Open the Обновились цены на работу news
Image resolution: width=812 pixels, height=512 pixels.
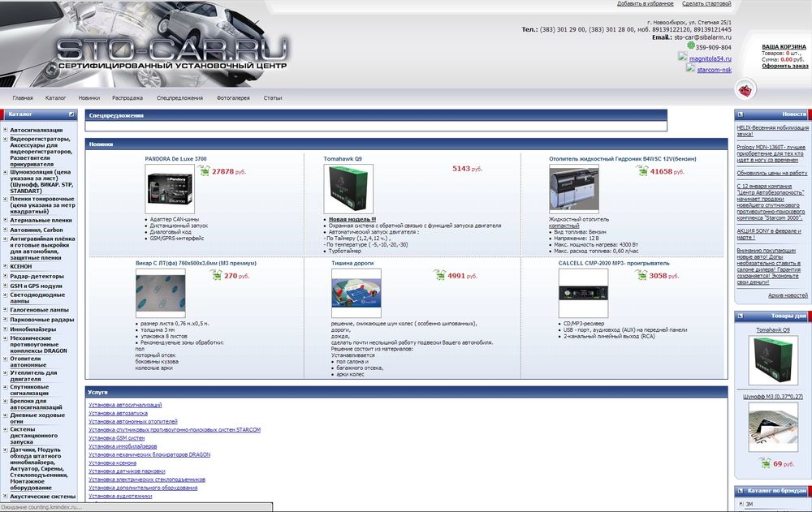(772, 173)
